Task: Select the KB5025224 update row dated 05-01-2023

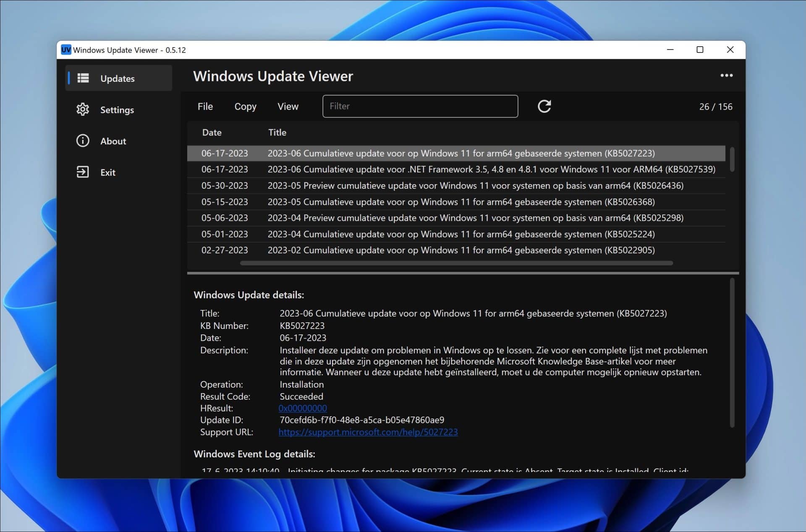Action: [456, 234]
